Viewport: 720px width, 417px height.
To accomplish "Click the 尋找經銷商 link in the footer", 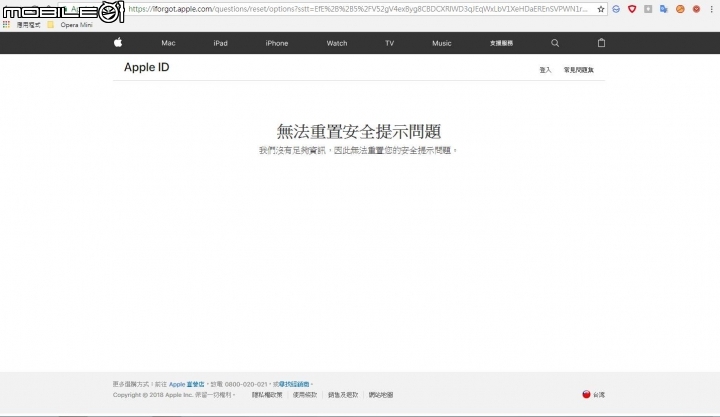I will (294, 384).
